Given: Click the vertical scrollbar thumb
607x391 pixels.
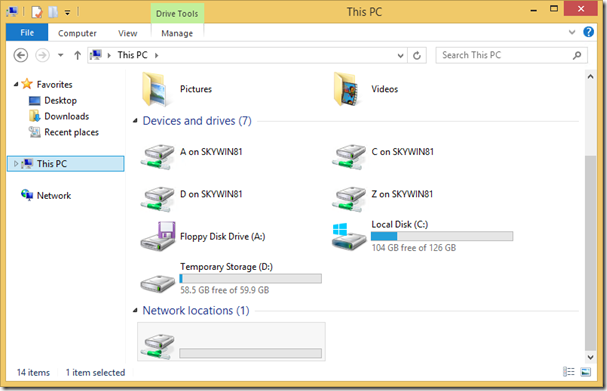Looking at the screenshot, I should click(x=590, y=252).
